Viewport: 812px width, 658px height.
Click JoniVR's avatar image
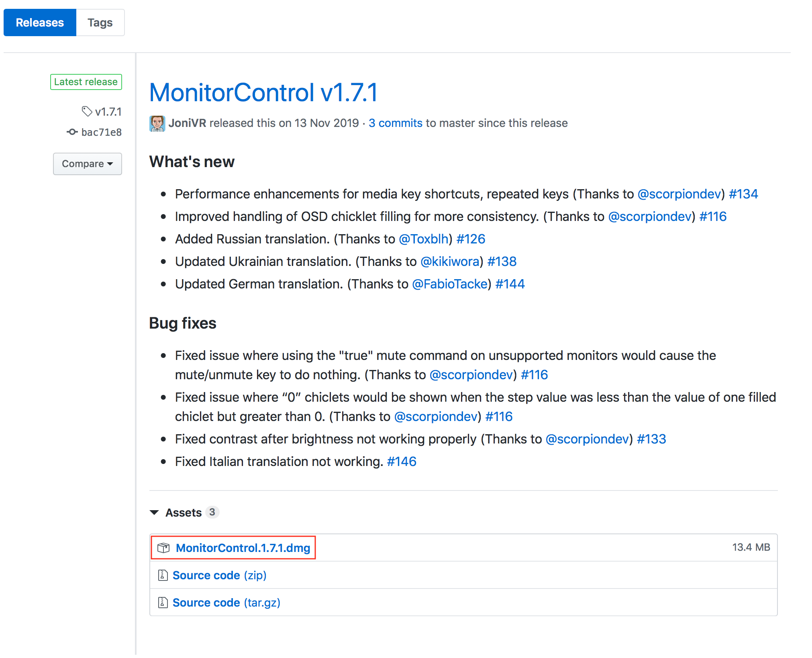coord(157,123)
